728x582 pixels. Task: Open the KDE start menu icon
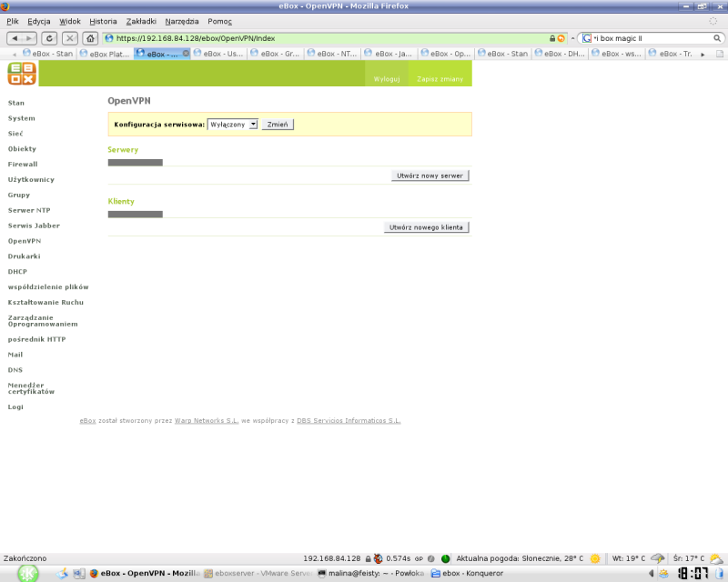click(27, 574)
